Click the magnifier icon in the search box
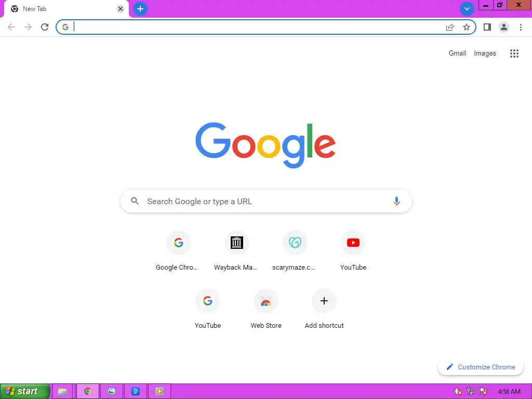532x399 pixels. [135, 201]
